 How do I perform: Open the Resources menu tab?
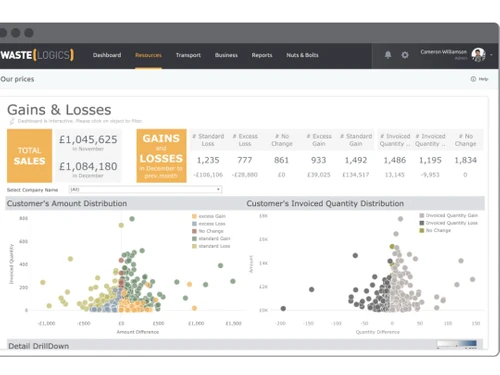coord(148,55)
